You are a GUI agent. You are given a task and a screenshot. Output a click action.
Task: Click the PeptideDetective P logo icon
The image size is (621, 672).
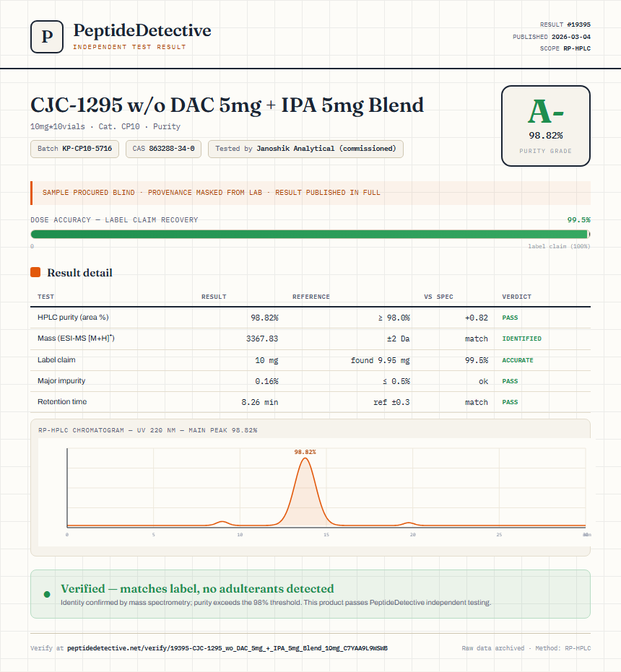click(47, 37)
